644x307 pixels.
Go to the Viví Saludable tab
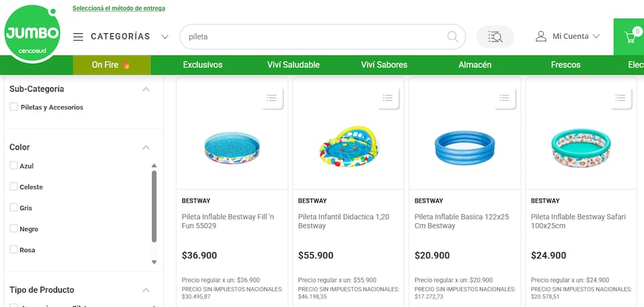(x=294, y=65)
